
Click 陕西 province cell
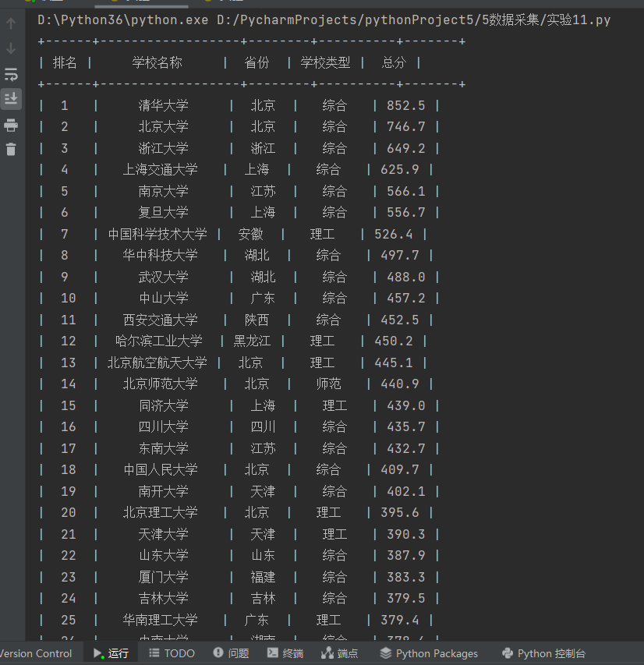[257, 320]
